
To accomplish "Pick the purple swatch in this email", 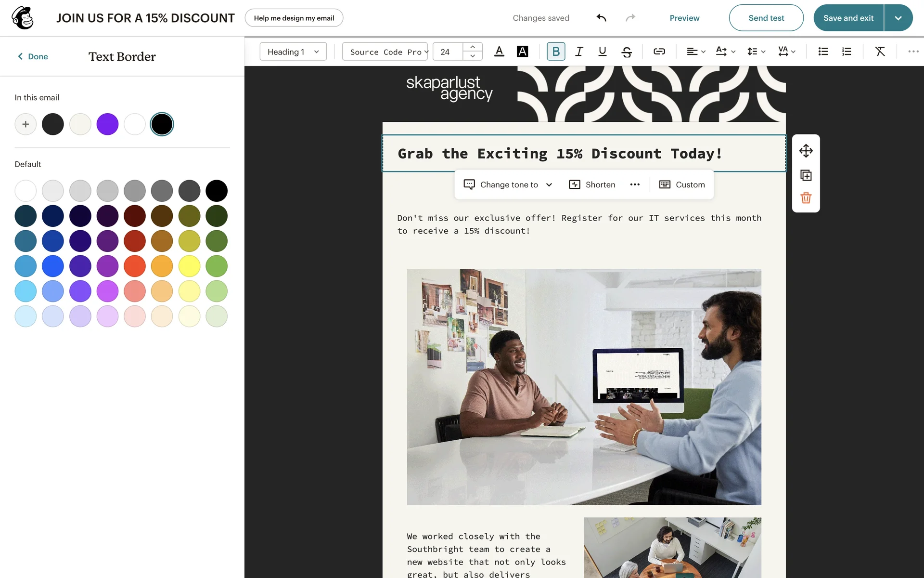I will (x=107, y=124).
